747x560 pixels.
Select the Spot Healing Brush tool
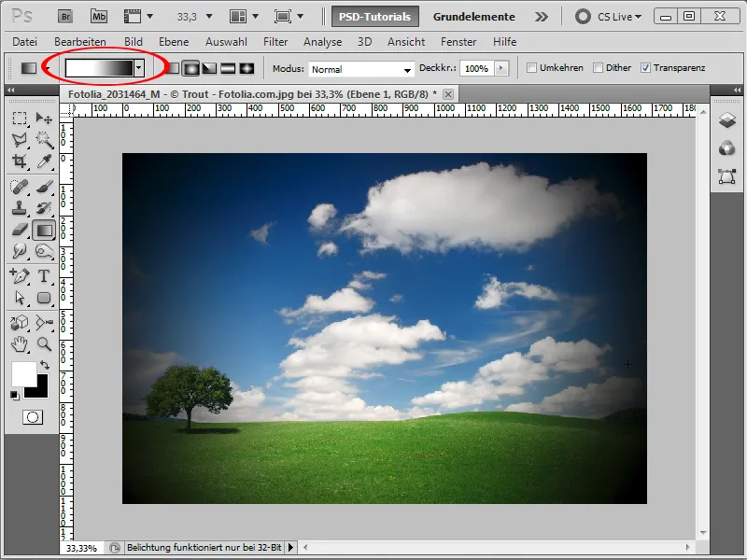click(20, 187)
